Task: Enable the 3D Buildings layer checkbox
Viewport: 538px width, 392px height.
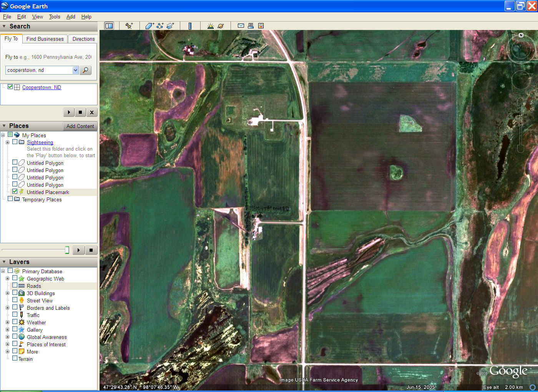Action: pyautogui.click(x=15, y=292)
